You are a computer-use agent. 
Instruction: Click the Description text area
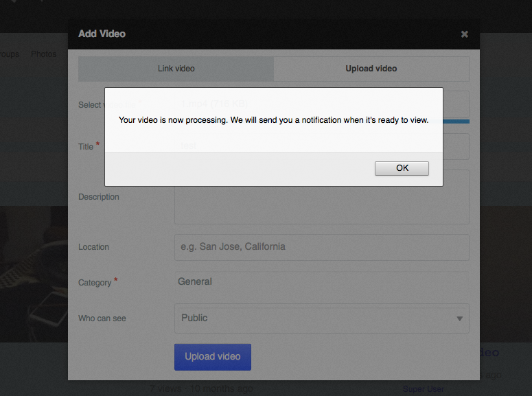coord(322,205)
